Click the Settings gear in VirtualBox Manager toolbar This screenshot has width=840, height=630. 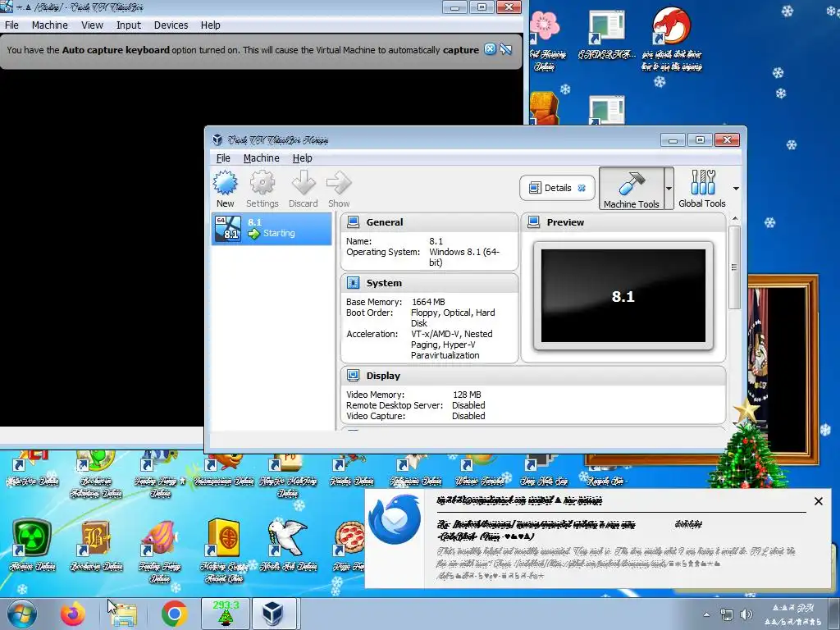click(262, 183)
